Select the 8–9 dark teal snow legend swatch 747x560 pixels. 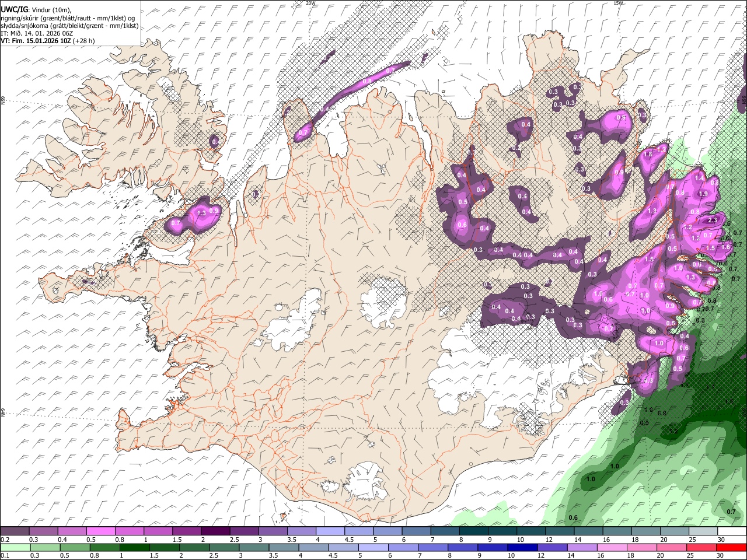point(473,531)
